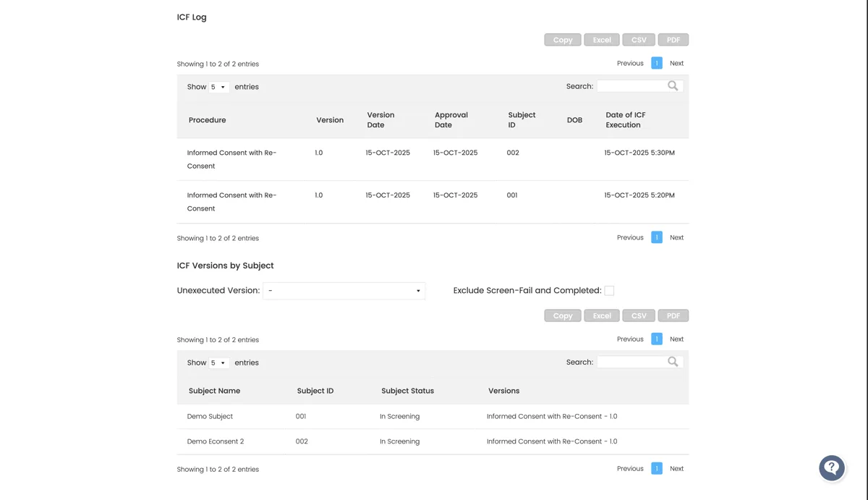Open the floating help question mark widget
This screenshot has width=868, height=500.
(831, 468)
